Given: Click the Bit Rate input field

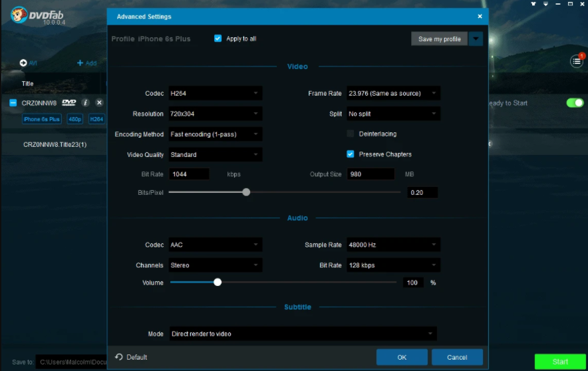Looking at the screenshot, I should (189, 174).
